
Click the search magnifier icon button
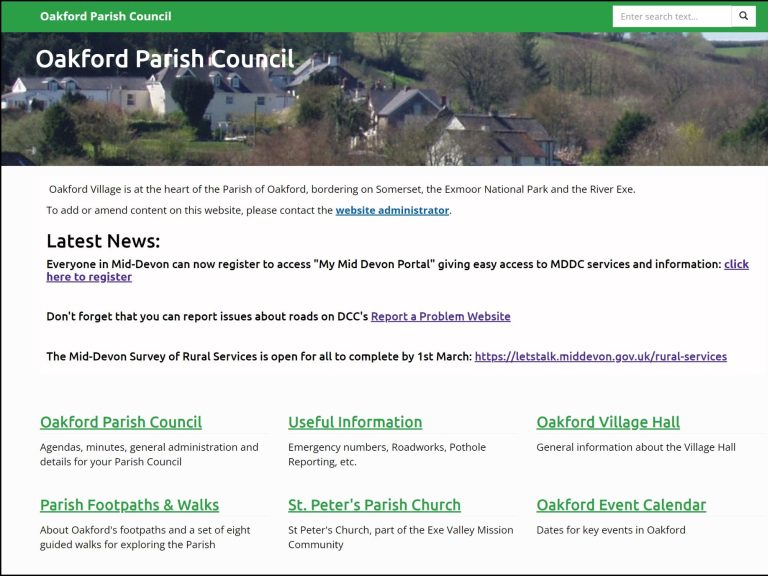(743, 16)
